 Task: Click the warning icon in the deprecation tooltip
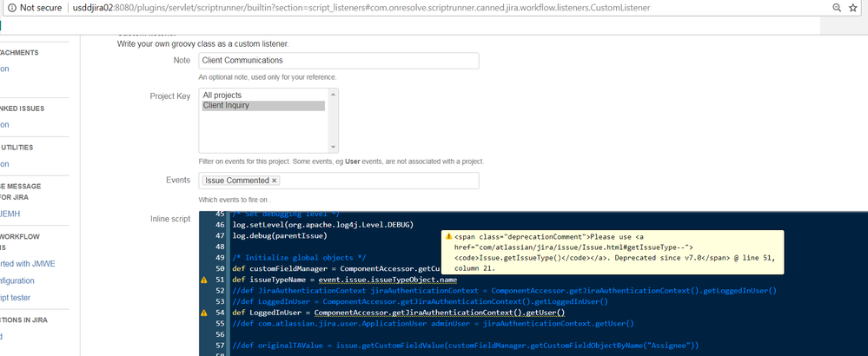pyautogui.click(x=448, y=236)
